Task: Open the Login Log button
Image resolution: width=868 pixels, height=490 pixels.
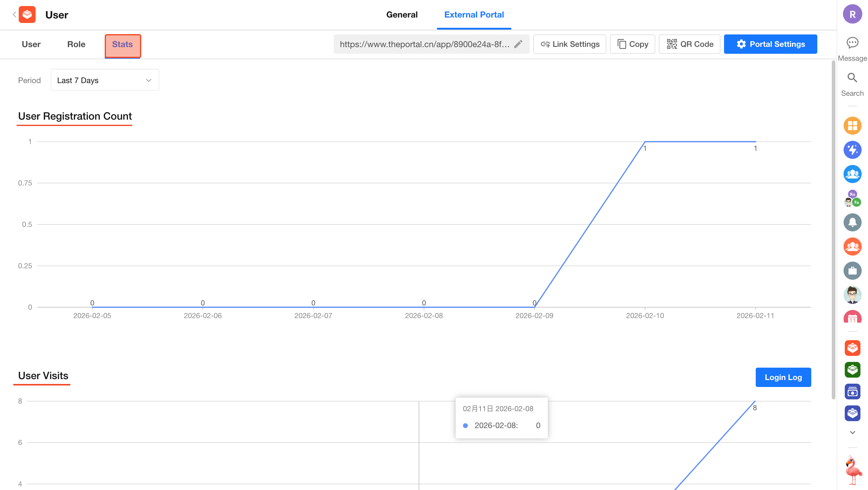Action: pos(783,377)
